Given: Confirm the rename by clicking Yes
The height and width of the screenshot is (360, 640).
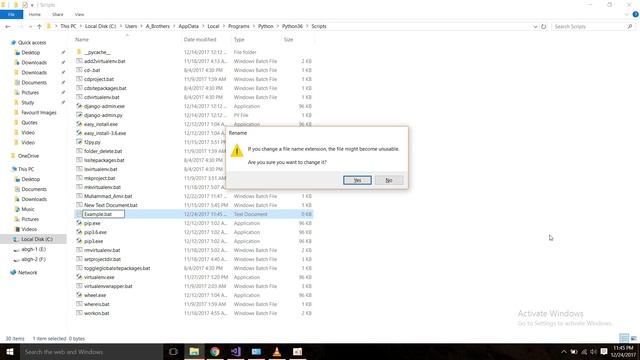Looking at the screenshot, I should click(x=357, y=180).
